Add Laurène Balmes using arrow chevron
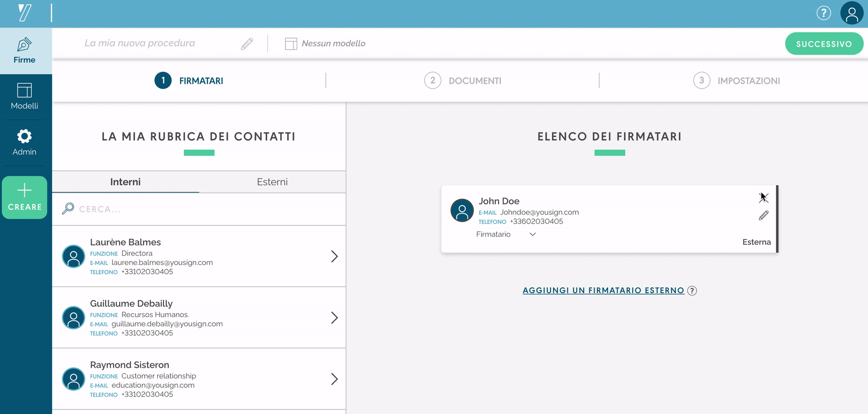868x414 pixels. (334, 257)
